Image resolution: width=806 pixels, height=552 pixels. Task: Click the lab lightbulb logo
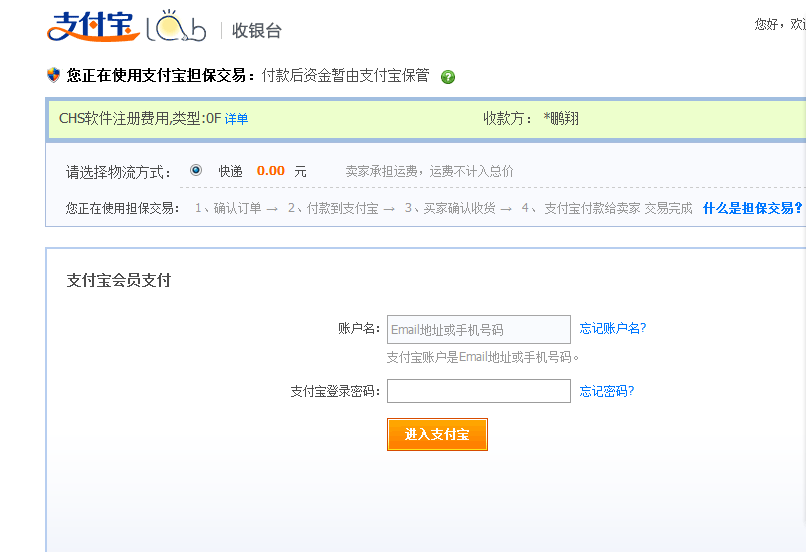176,26
